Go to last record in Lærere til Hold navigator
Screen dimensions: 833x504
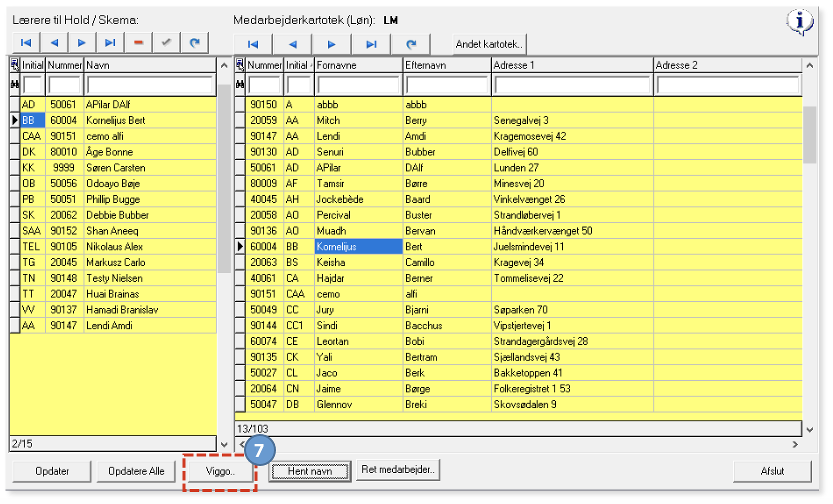pos(110,43)
